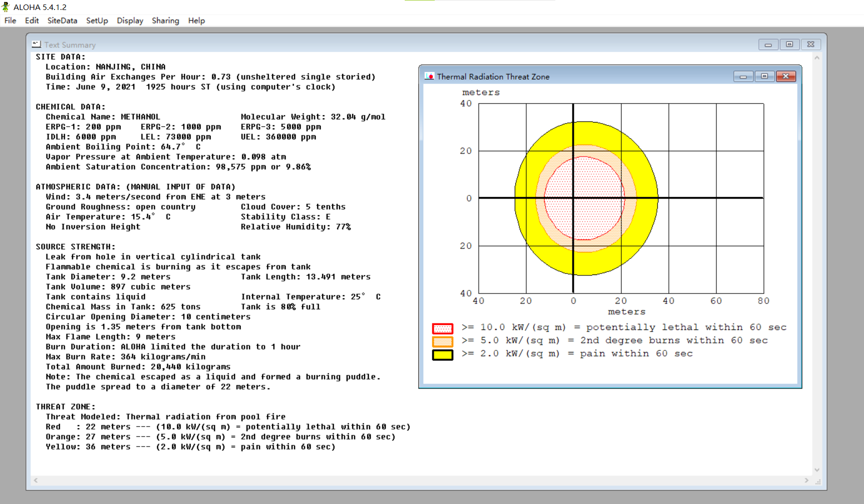The height and width of the screenshot is (504, 864).
Task: Click the Chemical Name: METHANOL text
Action: click(x=103, y=117)
